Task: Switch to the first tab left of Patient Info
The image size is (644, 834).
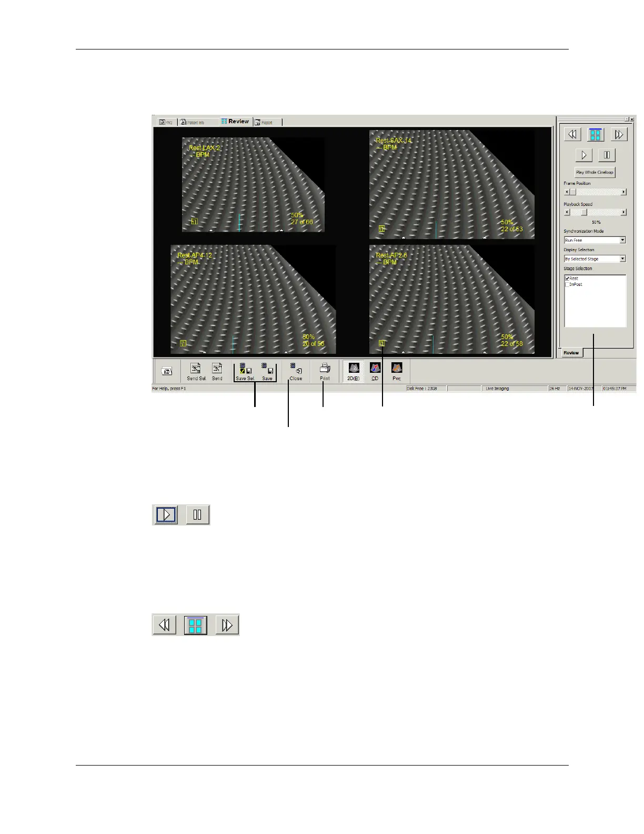Action: coord(166,122)
